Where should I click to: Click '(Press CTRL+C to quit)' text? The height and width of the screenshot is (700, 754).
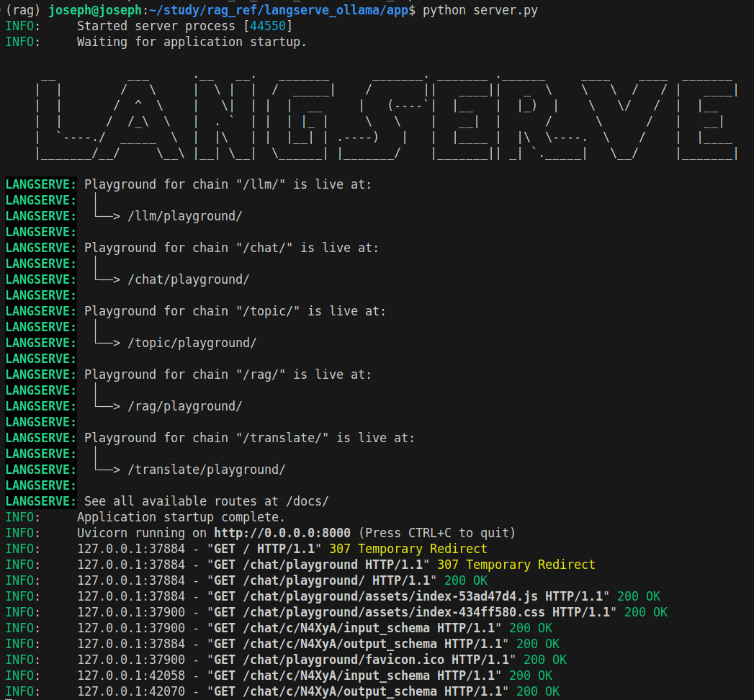pyautogui.click(x=437, y=533)
